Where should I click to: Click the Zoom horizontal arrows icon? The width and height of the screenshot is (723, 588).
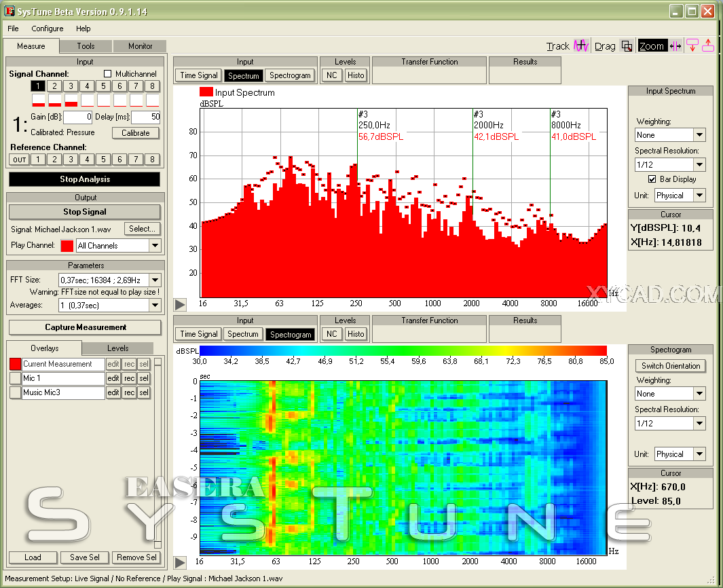(x=675, y=45)
